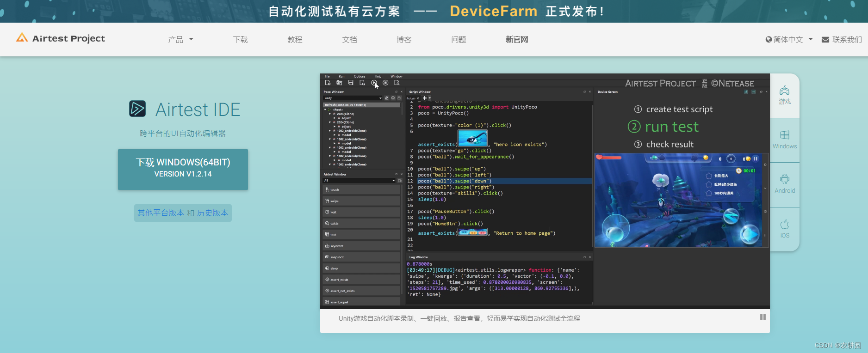Open the 产品 dropdown menu
The image size is (868, 353).
tap(180, 39)
